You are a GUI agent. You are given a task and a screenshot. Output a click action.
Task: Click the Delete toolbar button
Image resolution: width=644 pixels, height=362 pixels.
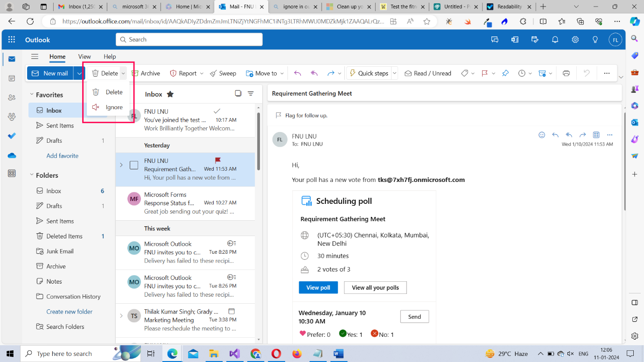point(105,73)
